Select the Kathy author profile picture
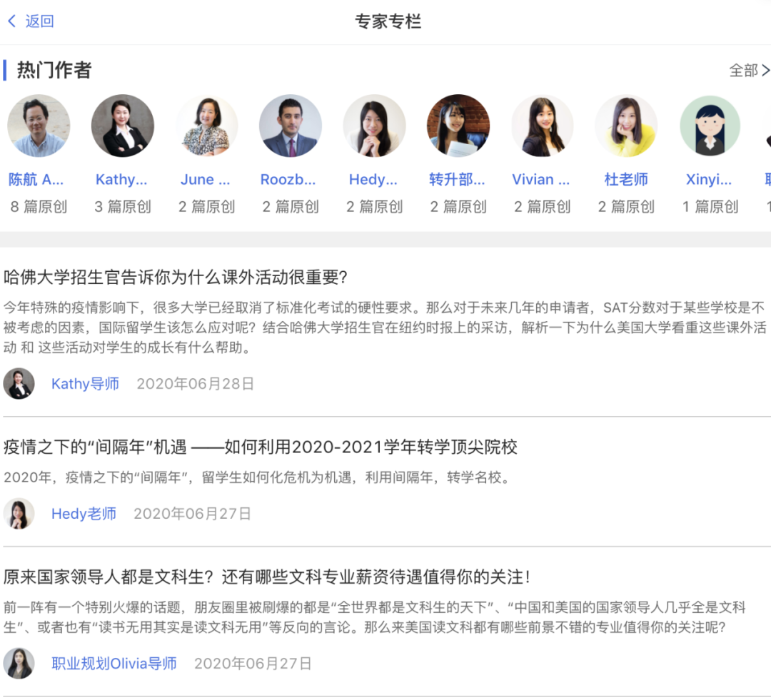The image size is (771, 700). (x=123, y=126)
